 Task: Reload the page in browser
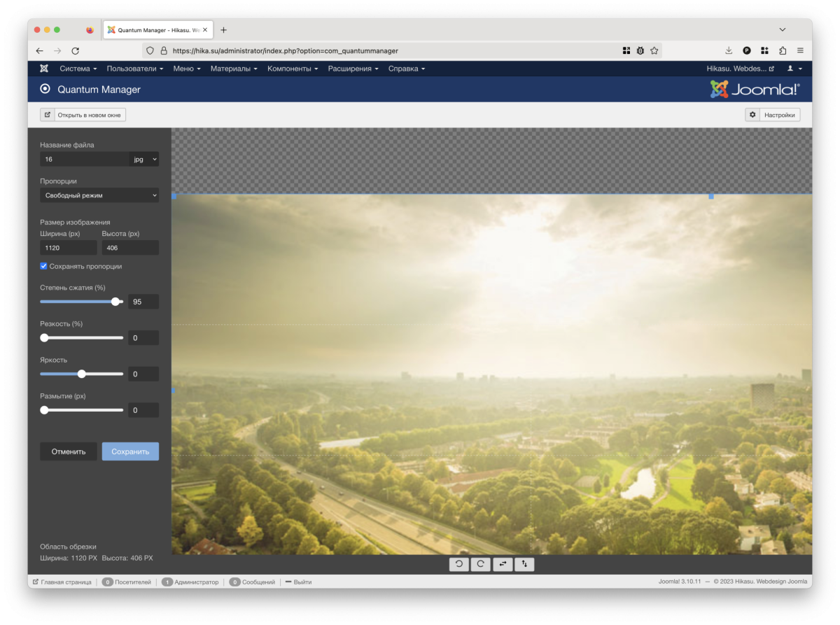pos(76,50)
